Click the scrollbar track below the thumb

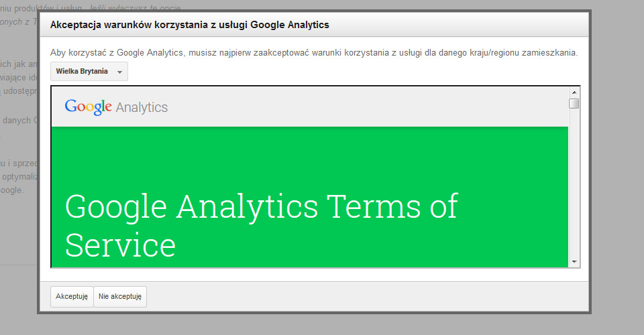[x=574, y=182]
